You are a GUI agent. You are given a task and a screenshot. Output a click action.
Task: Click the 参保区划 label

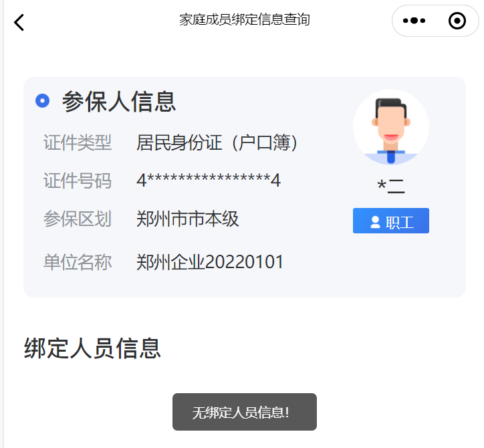coord(78,219)
